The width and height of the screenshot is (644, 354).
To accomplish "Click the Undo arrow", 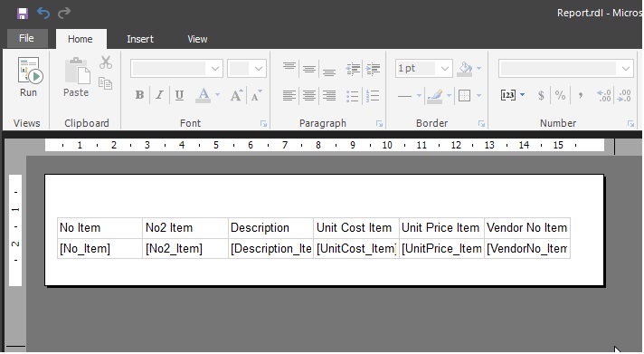I will [43, 14].
